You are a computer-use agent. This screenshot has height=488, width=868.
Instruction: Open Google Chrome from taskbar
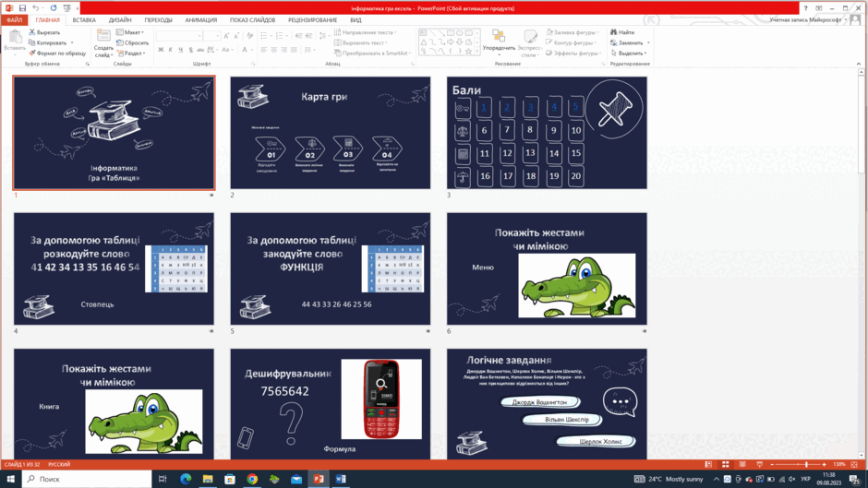click(x=252, y=479)
